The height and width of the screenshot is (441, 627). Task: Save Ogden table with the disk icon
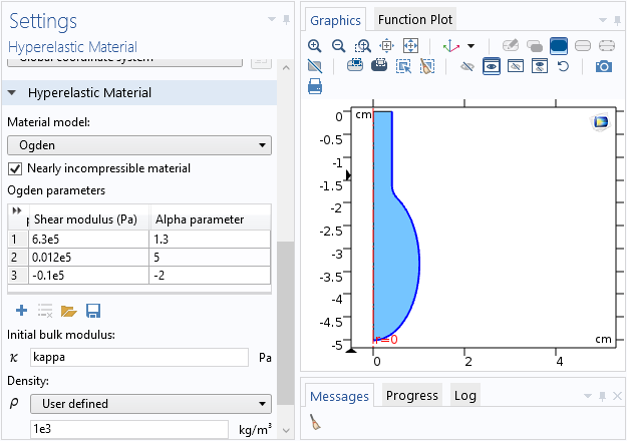93,311
